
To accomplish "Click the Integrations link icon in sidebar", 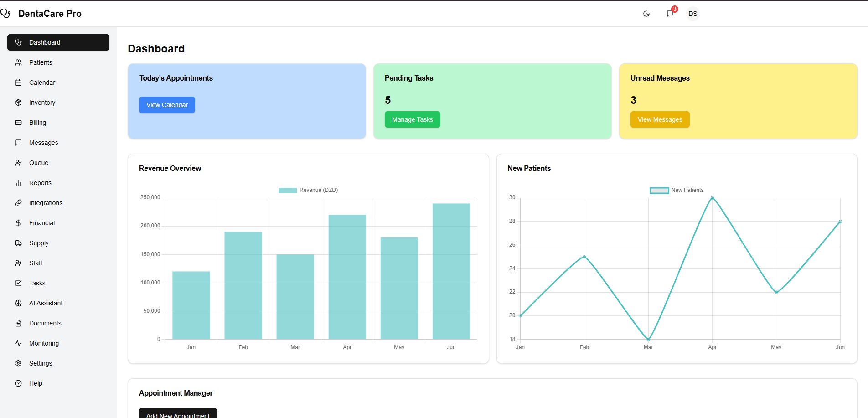I will click(18, 203).
